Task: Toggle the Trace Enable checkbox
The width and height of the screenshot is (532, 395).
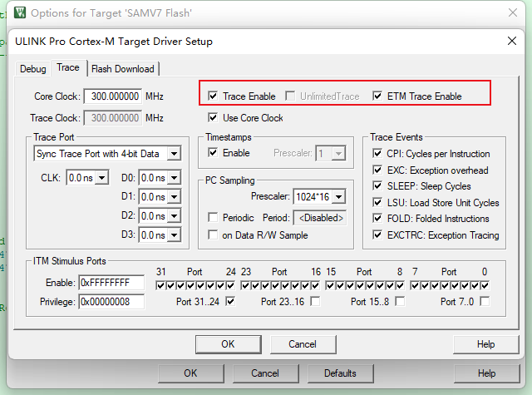Action: click(214, 96)
